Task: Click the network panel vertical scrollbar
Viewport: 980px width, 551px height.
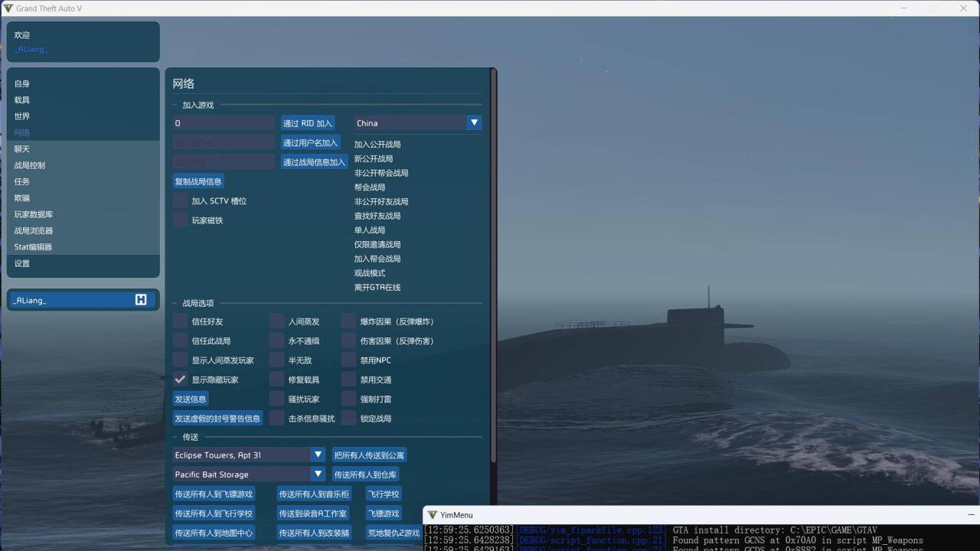Action: click(493, 264)
